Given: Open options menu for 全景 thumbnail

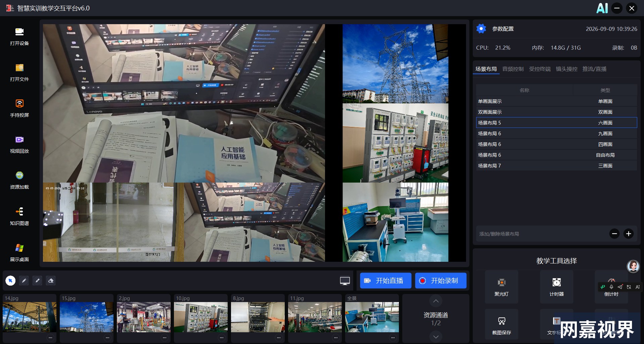Looking at the screenshot, I should pos(393,338).
